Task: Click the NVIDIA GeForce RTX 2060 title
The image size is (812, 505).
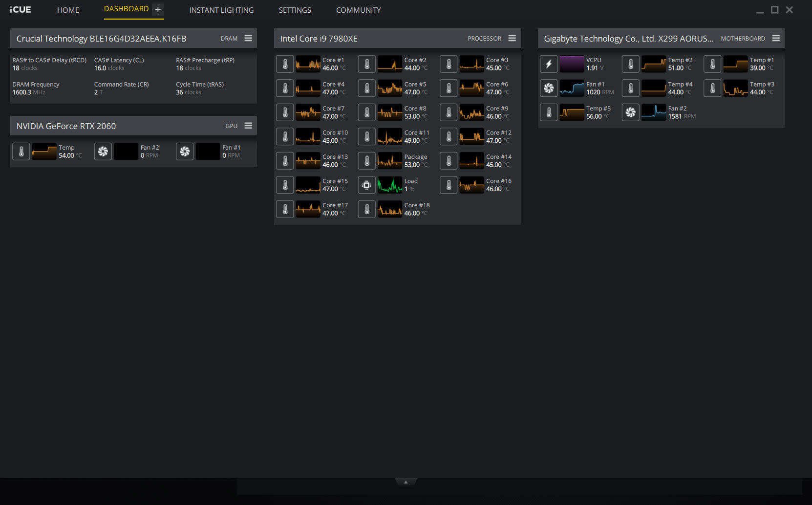Action: (66, 126)
